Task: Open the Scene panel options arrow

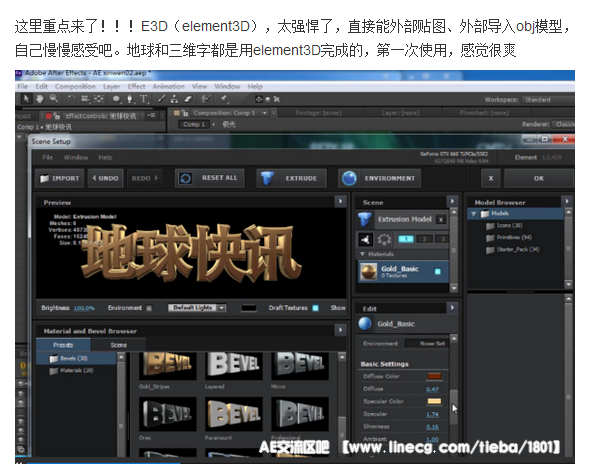Action: tap(452, 201)
